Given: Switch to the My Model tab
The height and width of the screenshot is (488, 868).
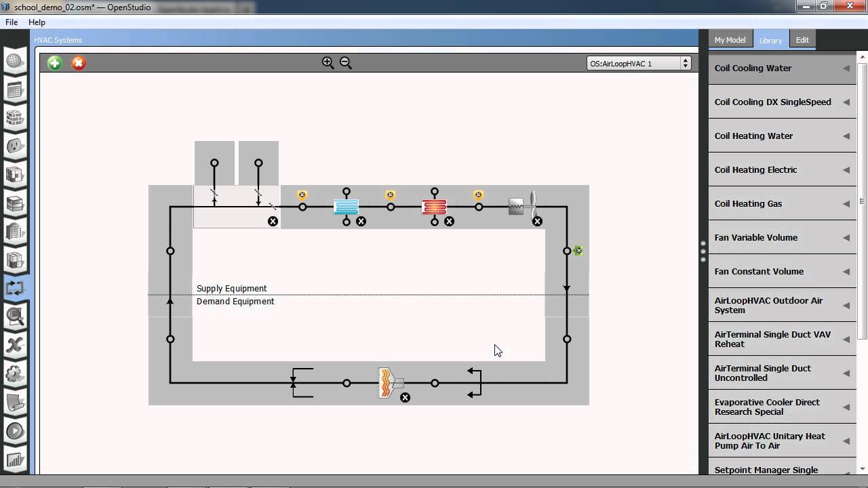Looking at the screenshot, I should point(730,40).
